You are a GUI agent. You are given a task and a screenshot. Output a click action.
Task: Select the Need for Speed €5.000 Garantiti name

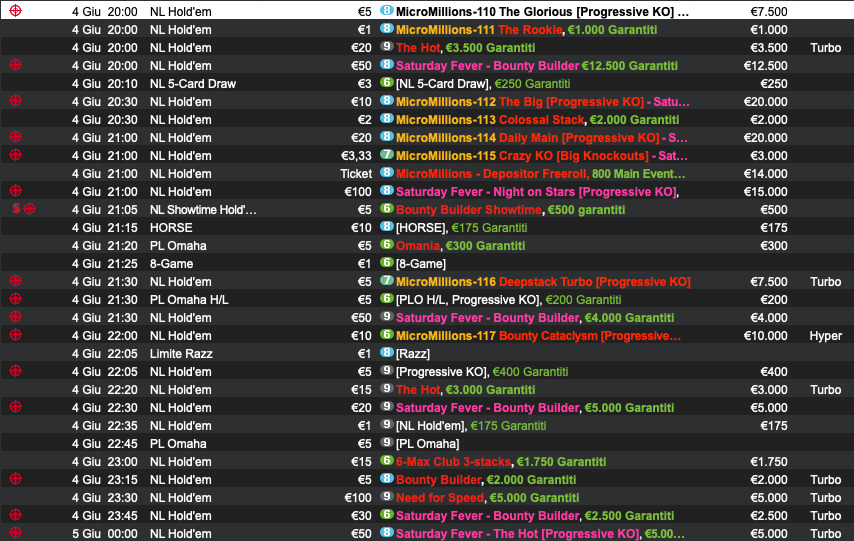point(487,497)
